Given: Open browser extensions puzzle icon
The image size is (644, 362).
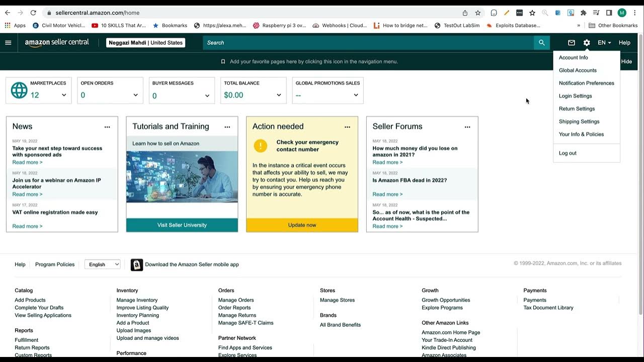Looking at the screenshot, I should 584,13.
